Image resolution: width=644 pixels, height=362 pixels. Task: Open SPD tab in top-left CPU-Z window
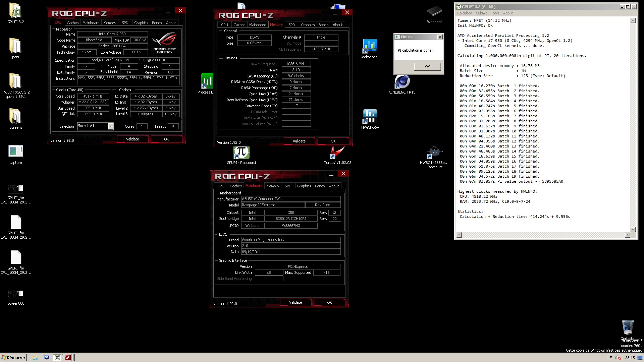125,23
